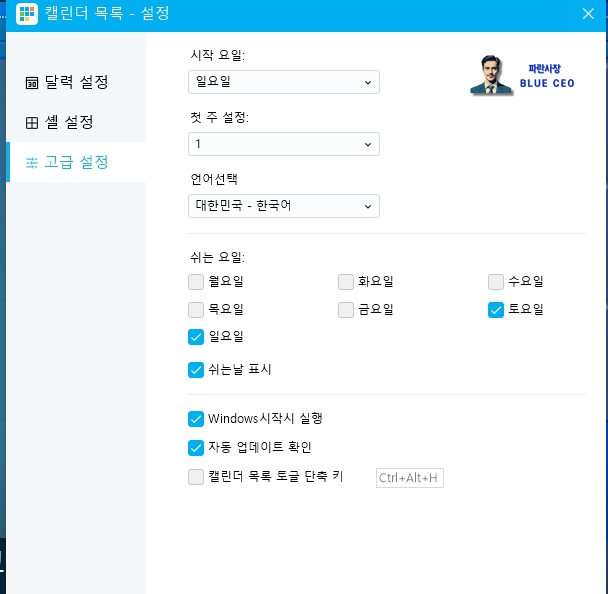Close the 캘린더 목록 설정 window
Screen dimensions: 608x594
[x=588, y=14]
